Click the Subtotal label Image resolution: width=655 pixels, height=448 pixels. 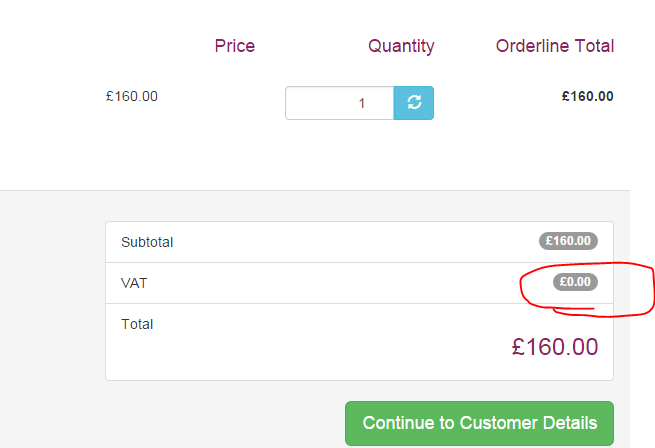coord(147,242)
